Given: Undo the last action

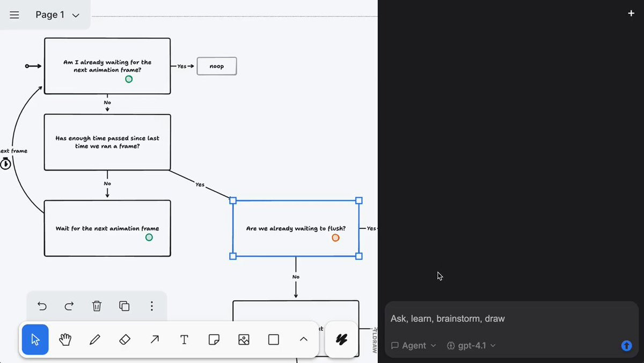Looking at the screenshot, I should coord(42,306).
